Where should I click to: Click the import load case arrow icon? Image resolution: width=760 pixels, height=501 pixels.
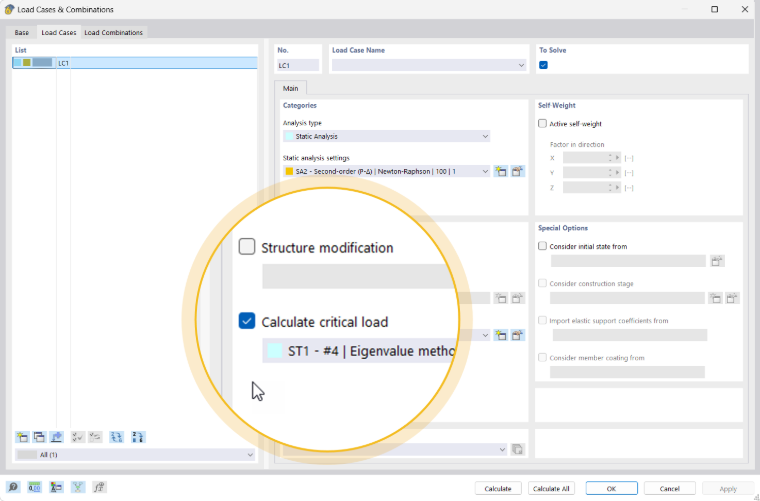(57, 437)
